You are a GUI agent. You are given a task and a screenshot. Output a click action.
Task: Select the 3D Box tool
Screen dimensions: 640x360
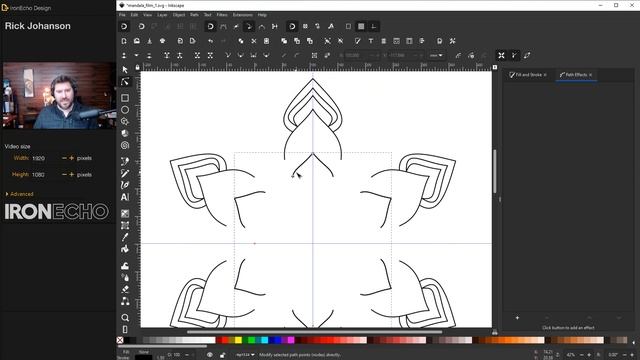tap(125, 133)
